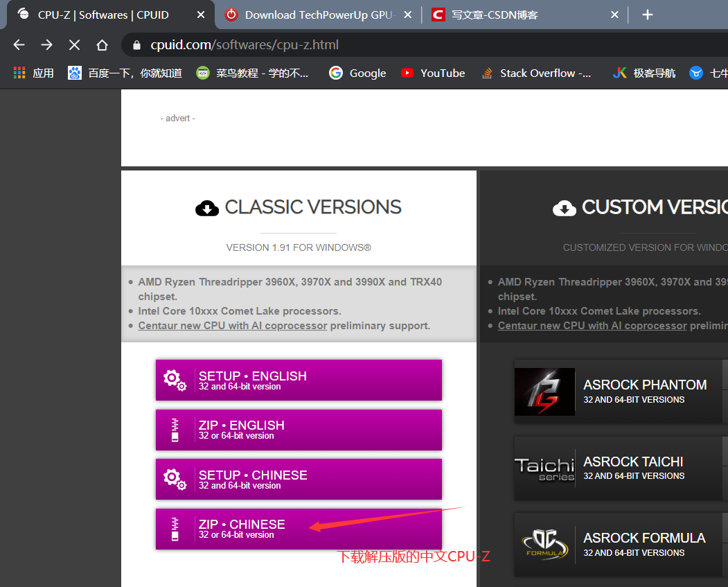Click the CUSTOM VERSIONS heading
This screenshot has height=587, width=728.
pyautogui.click(x=655, y=207)
